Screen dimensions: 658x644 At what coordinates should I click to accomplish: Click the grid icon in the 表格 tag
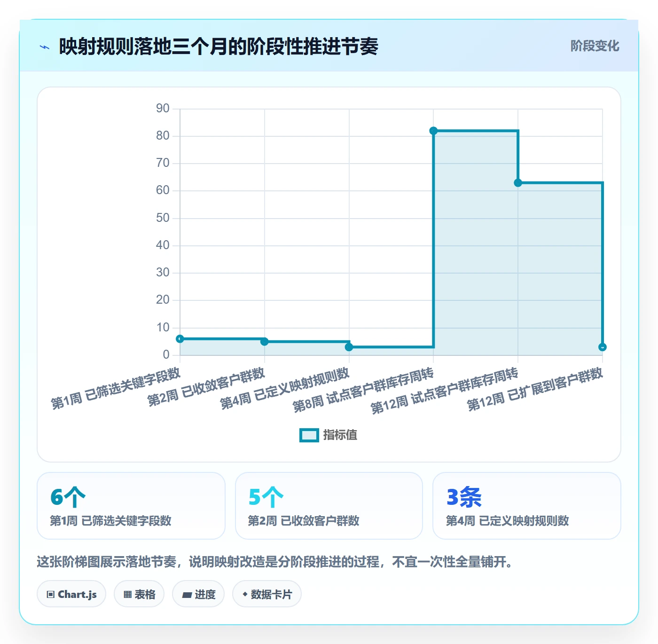pyautogui.click(x=127, y=595)
